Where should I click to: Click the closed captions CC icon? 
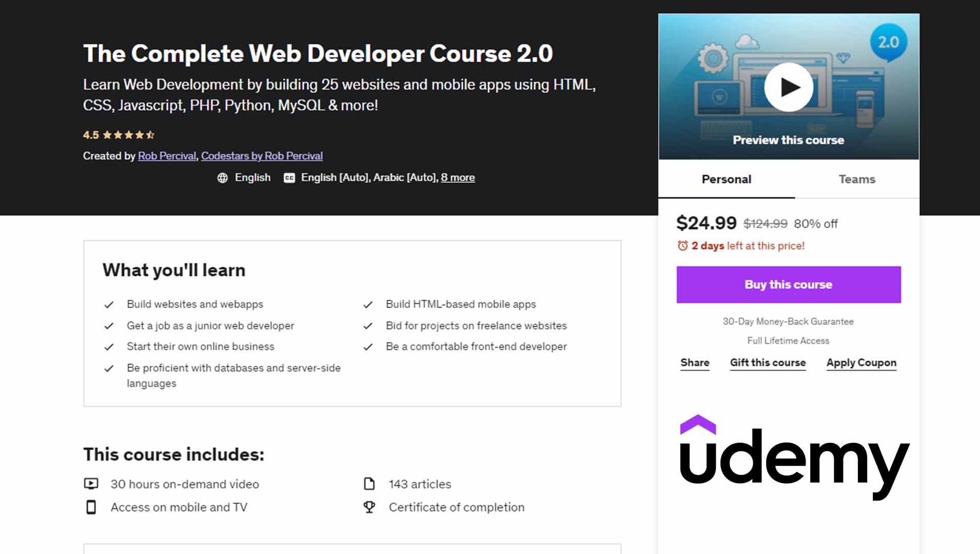click(x=289, y=178)
